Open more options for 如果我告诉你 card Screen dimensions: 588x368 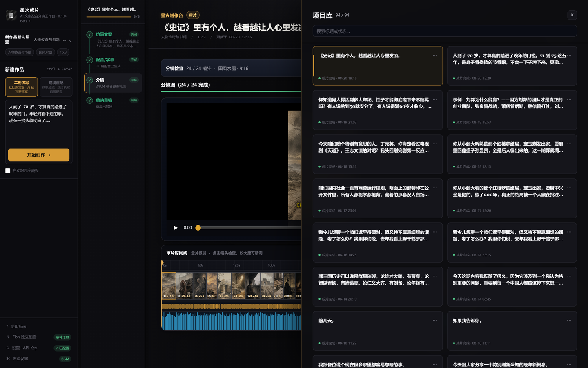[x=569, y=320]
